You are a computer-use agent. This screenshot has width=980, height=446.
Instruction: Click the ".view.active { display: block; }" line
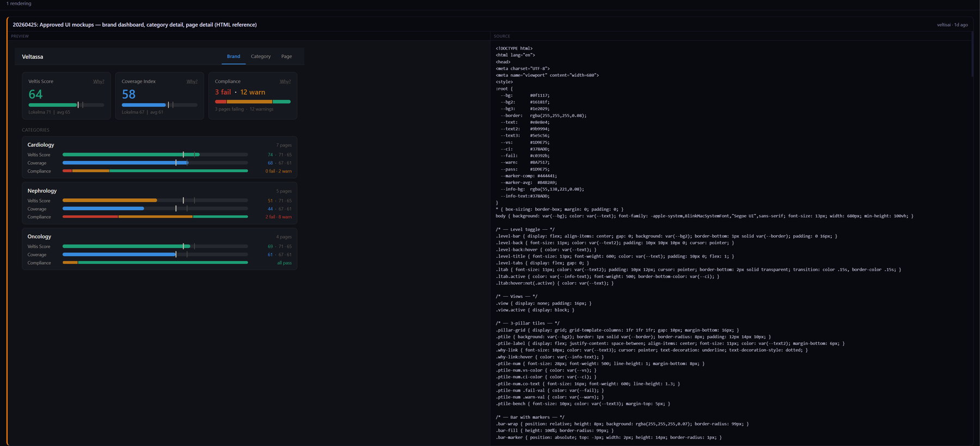[535, 310]
